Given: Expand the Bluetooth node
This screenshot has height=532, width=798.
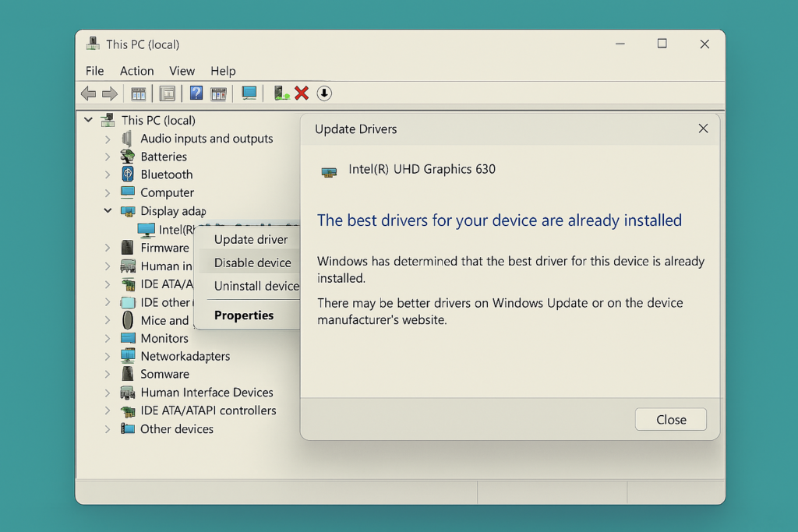Looking at the screenshot, I should 108,174.
